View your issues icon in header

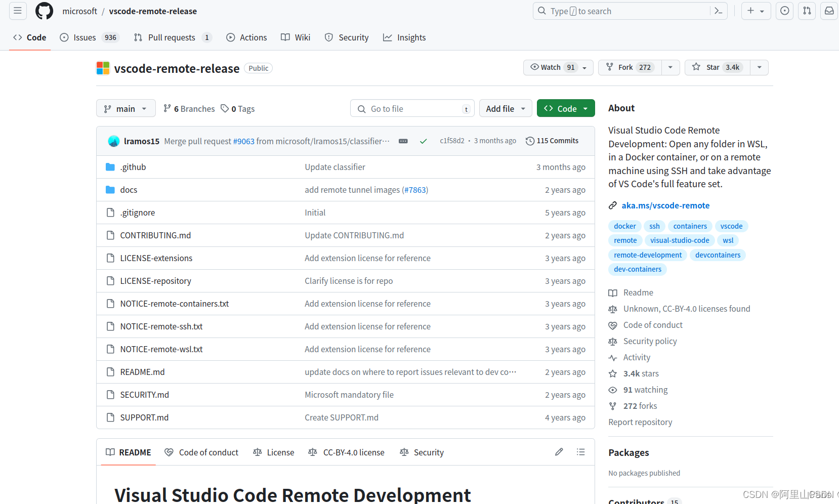785,11
